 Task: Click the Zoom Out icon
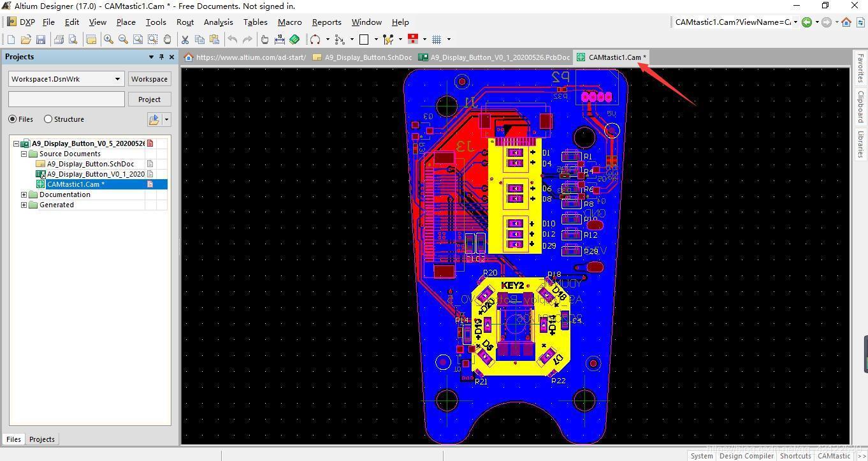pyautogui.click(x=123, y=40)
